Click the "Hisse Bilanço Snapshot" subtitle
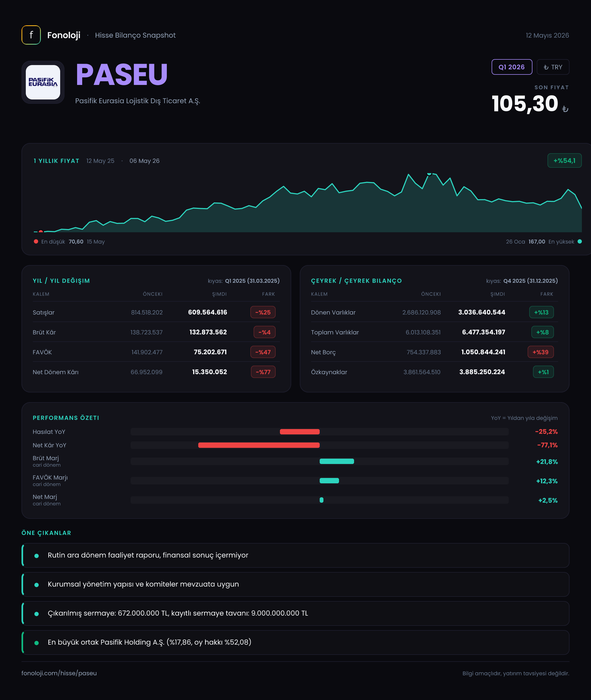 (x=135, y=35)
